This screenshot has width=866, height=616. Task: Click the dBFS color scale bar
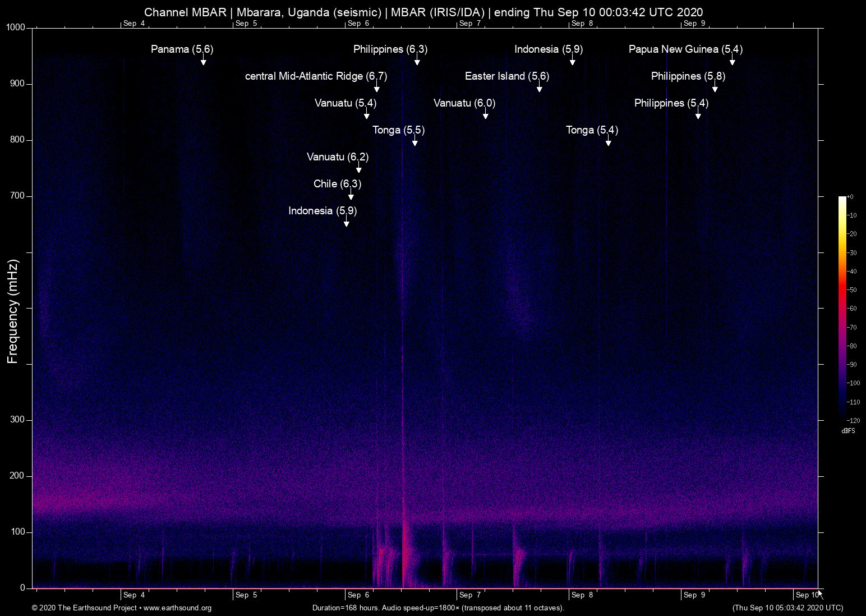(843, 309)
